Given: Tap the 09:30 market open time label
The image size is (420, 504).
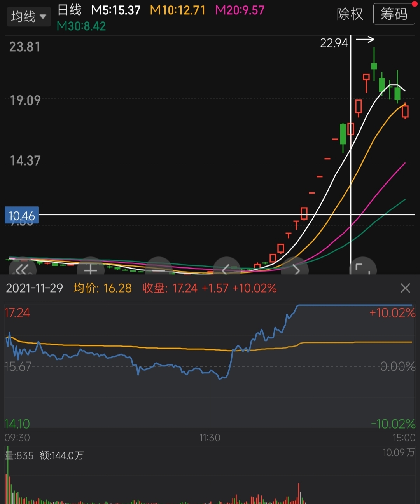Looking at the screenshot, I should point(17,438).
